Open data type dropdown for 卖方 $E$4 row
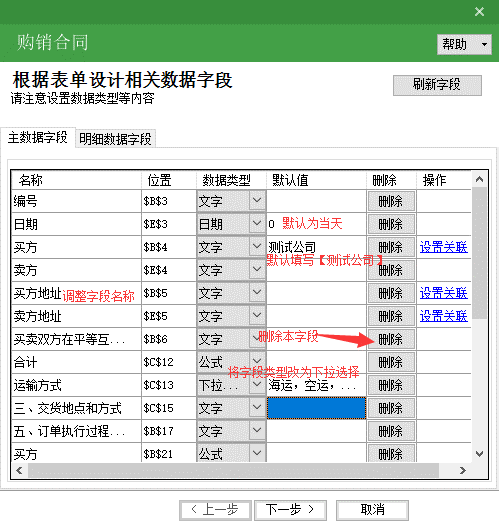This screenshot has height=530, width=499. coord(257,269)
